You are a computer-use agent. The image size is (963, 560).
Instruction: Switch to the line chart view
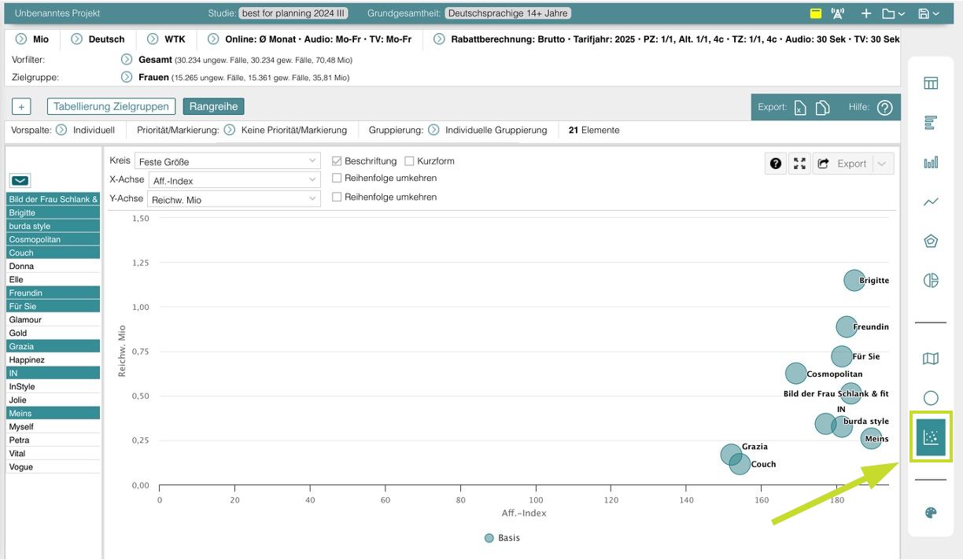point(931,202)
